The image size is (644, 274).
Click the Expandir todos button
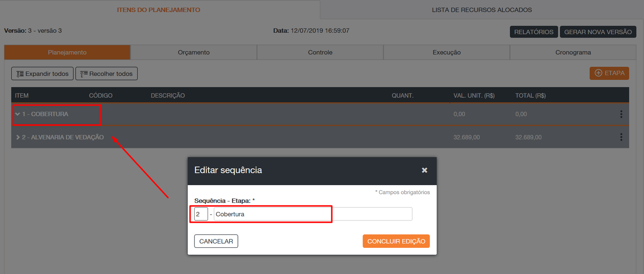coord(42,74)
